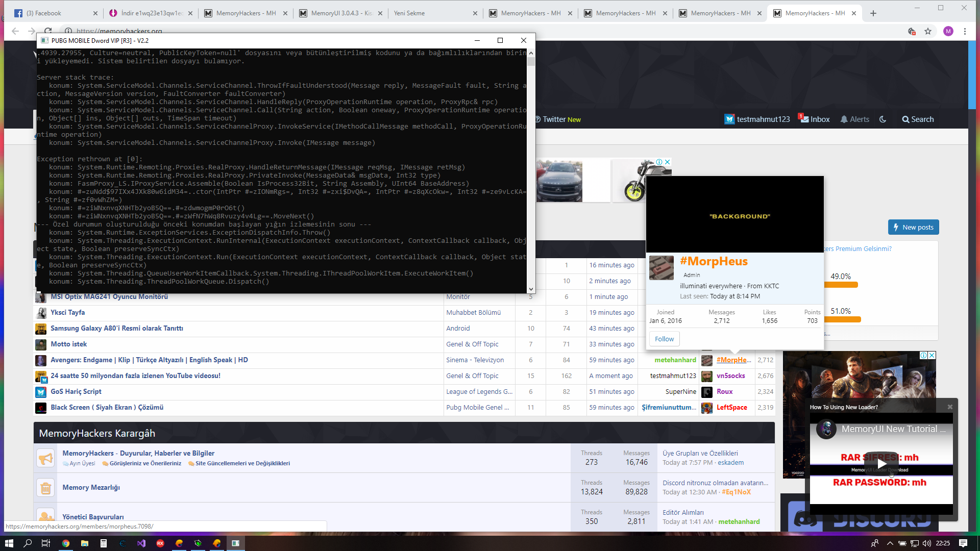Open the red RX app on taskbar
980x551 pixels.
point(160,543)
